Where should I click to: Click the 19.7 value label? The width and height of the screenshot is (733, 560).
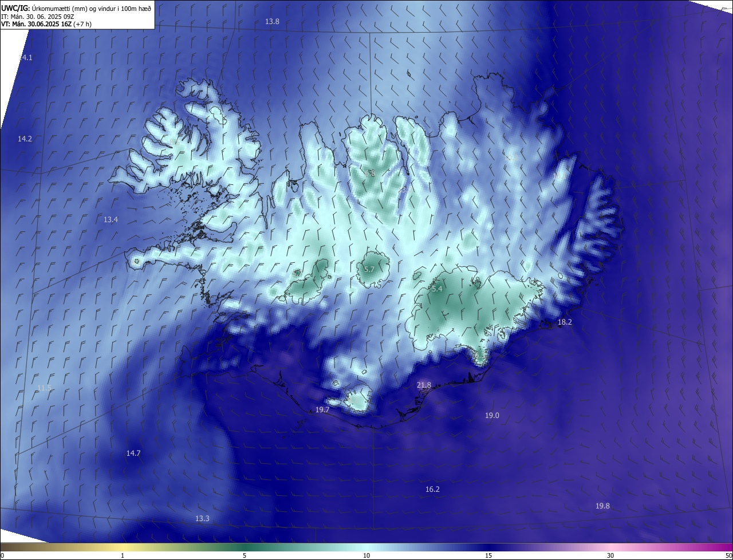click(322, 410)
